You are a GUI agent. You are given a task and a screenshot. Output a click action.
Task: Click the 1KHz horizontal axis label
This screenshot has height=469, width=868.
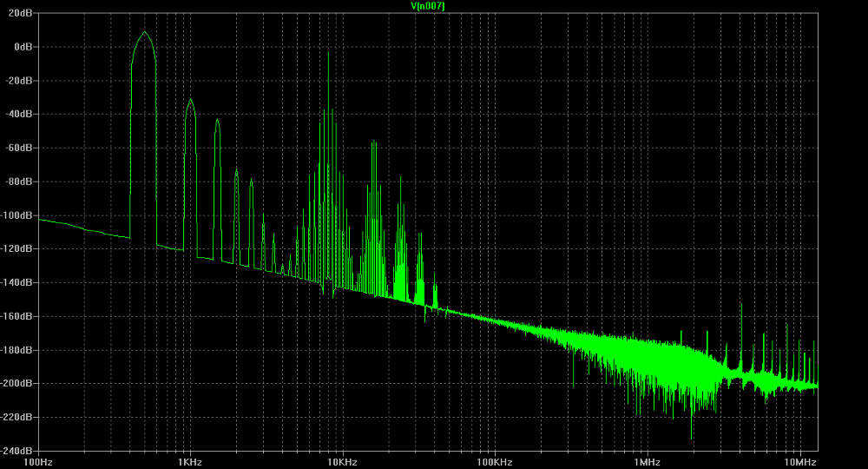(189, 461)
